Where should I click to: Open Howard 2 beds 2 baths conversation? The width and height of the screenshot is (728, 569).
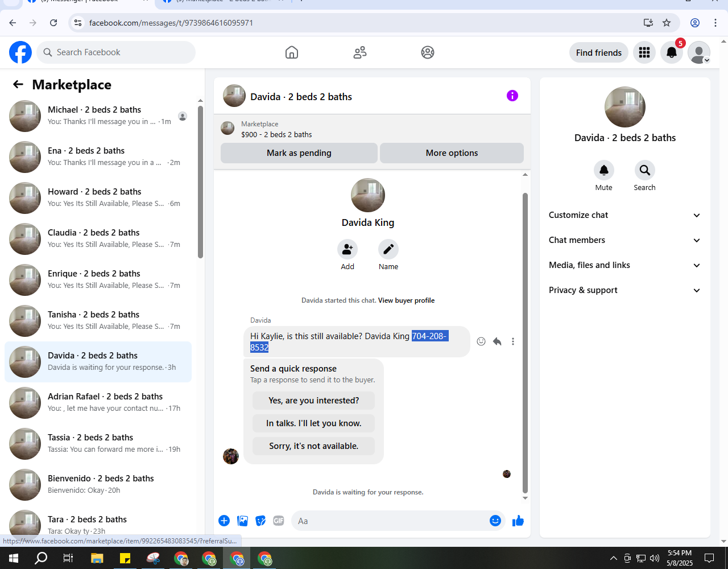(x=98, y=198)
